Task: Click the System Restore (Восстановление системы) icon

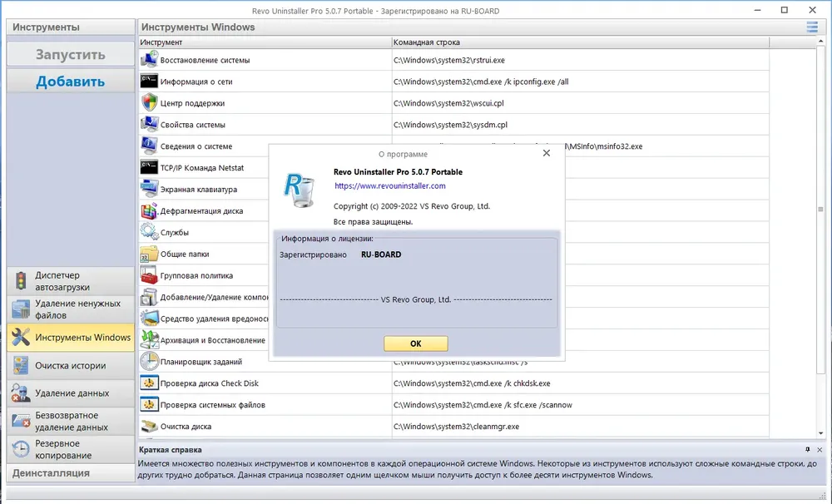Action: [x=149, y=59]
